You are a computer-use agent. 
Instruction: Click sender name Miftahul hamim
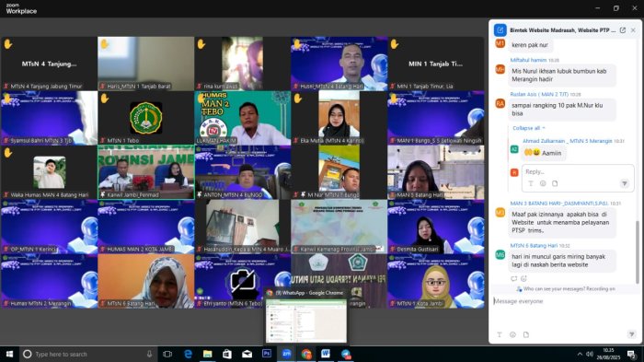(x=528, y=60)
